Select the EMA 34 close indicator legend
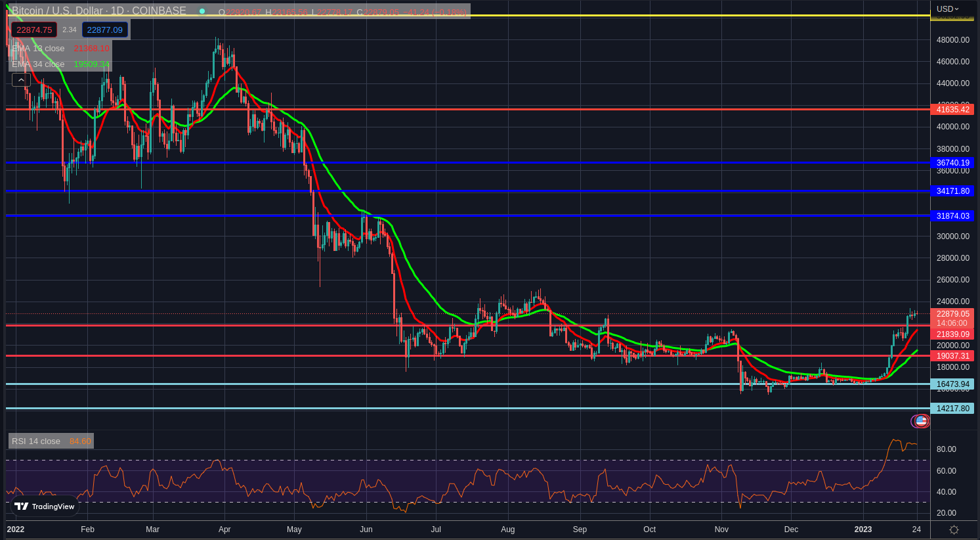This screenshot has width=980, height=540. (38, 64)
